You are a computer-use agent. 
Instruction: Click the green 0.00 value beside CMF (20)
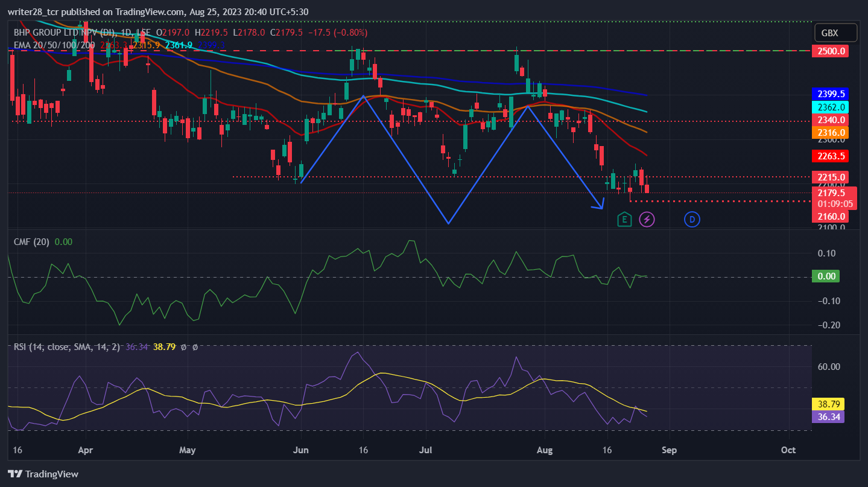point(63,242)
